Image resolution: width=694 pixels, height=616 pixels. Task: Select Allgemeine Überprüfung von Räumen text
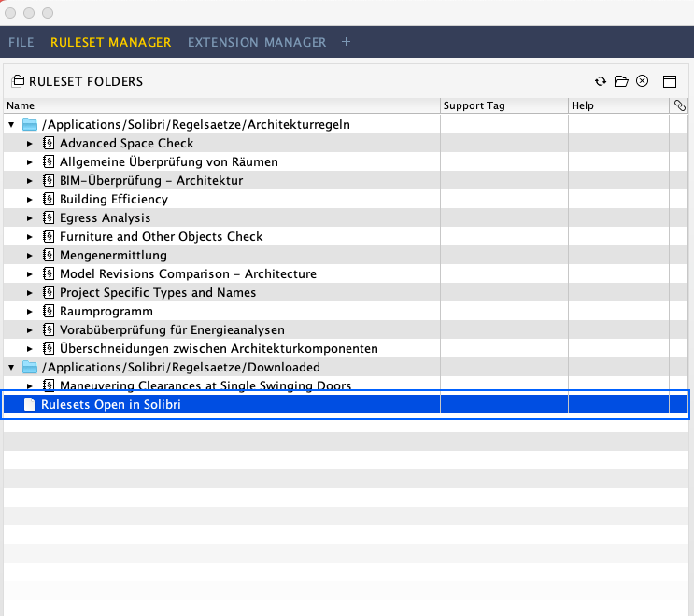pyautogui.click(x=169, y=161)
